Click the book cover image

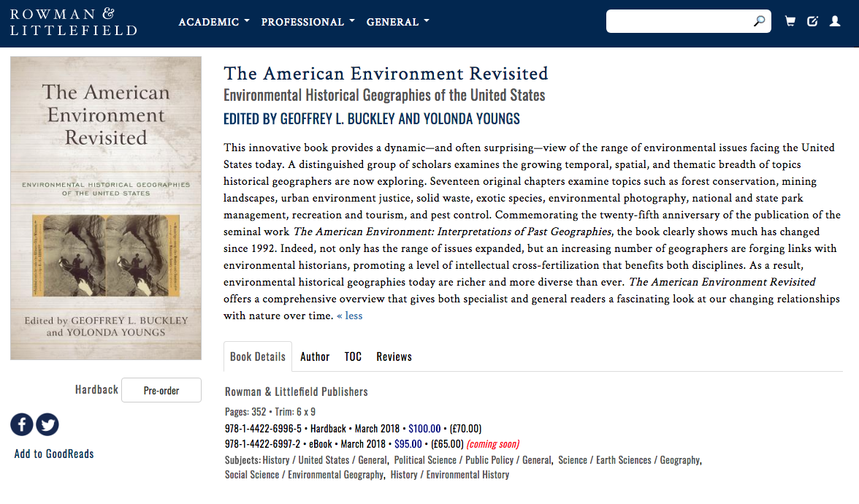pyautogui.click(x=105, y=207)
